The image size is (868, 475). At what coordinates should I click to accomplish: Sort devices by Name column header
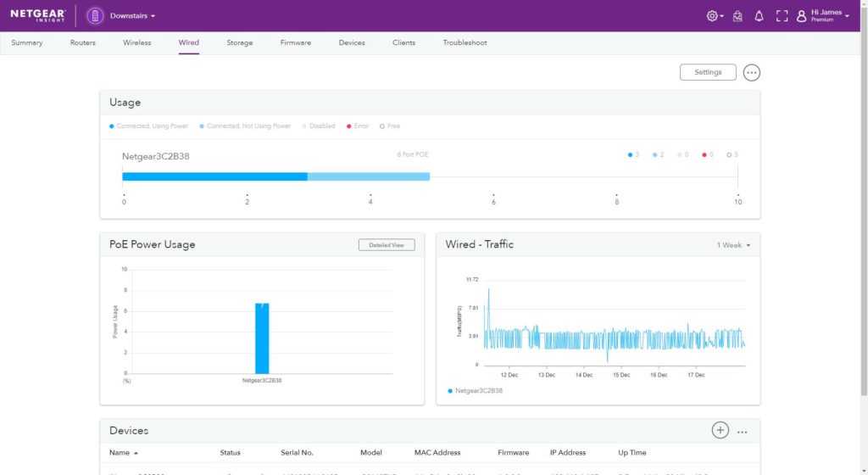coord(124,452)
